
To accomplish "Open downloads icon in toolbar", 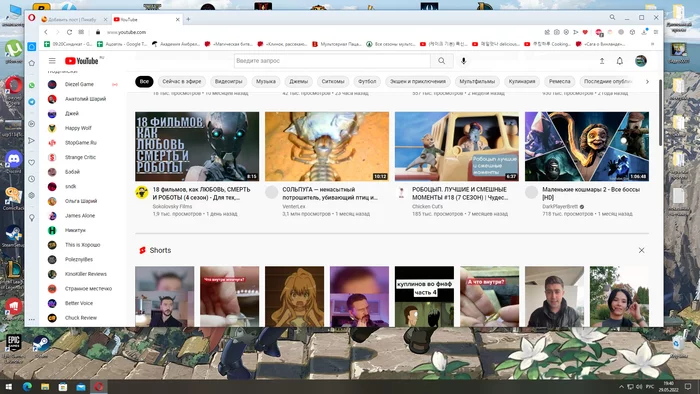I will 644,32.
